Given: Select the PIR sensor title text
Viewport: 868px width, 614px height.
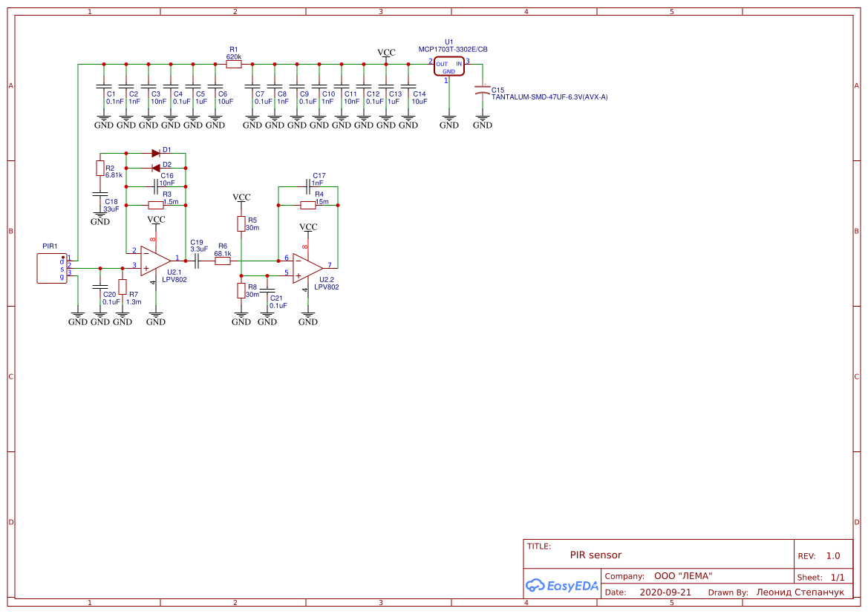Looking at the screenshot, I should pos(595,555).
